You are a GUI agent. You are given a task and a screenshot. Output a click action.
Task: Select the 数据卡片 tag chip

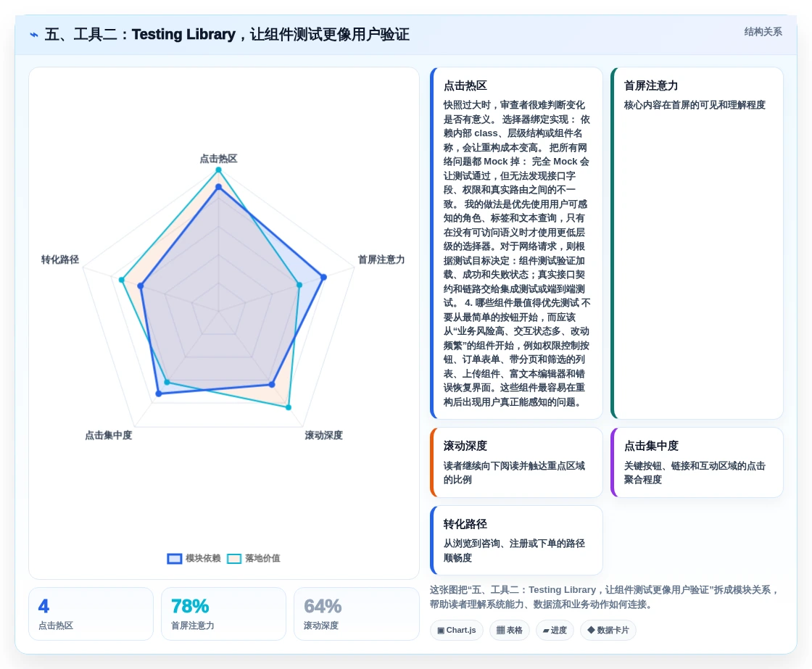[608, 630]
